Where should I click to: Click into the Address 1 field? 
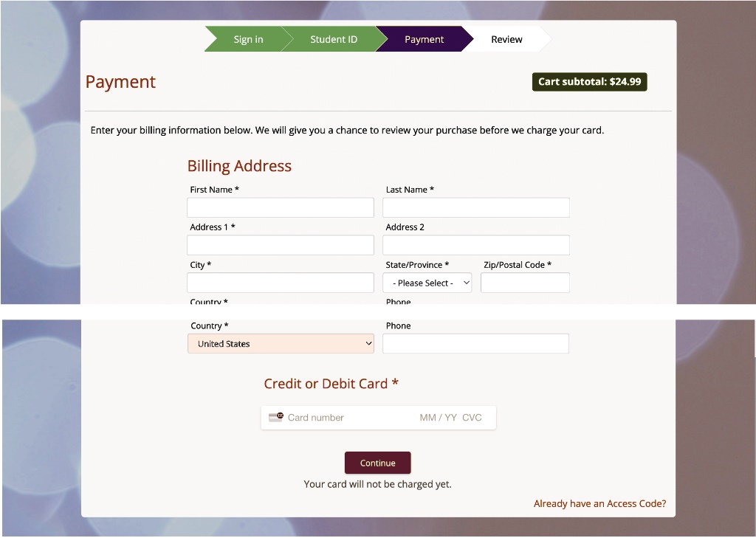click(x=281, y=245)
